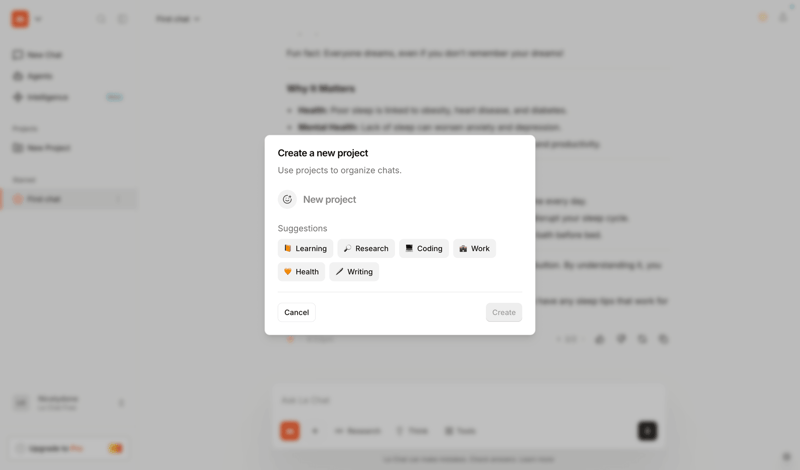Select the Work suggestion chip

(474, 248)
